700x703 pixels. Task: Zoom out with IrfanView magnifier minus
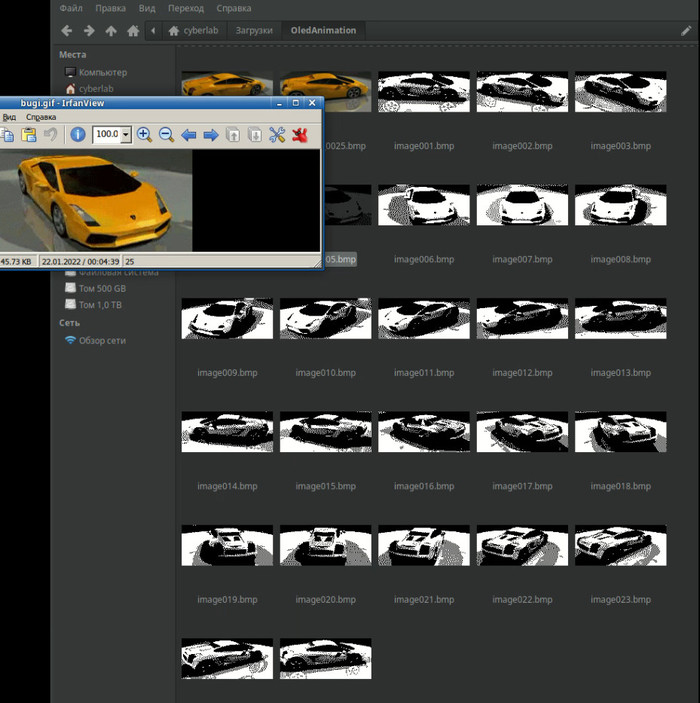tap(166, 135)
